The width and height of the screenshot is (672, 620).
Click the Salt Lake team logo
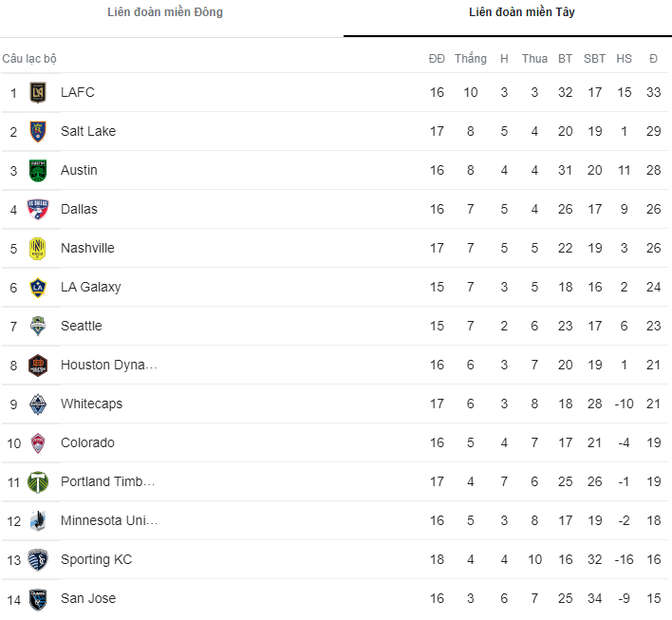click(x=38, y=132)
